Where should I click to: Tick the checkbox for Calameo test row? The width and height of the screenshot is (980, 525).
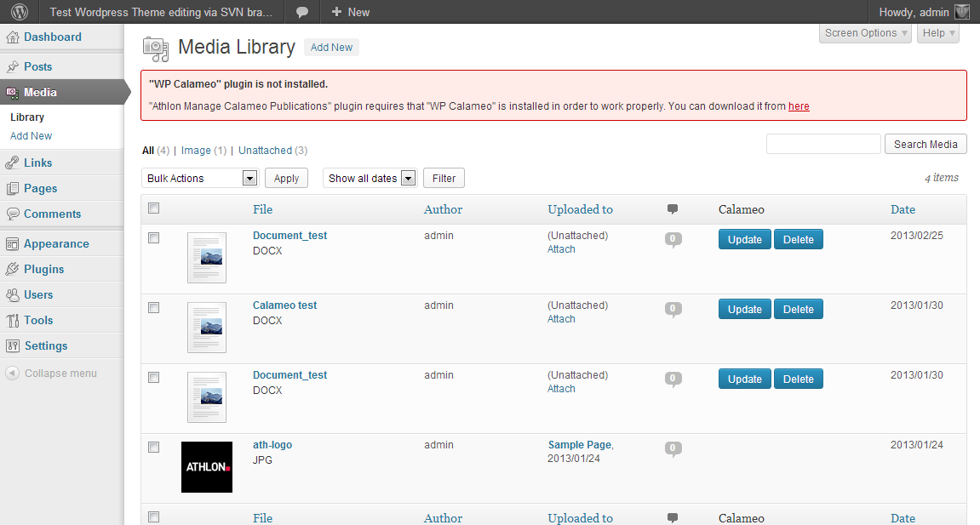click(154, 308)
